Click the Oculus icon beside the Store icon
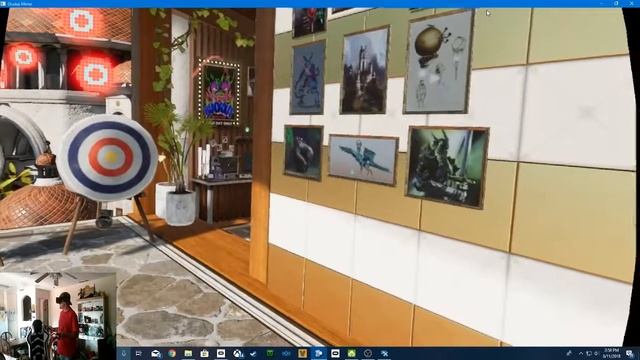 pyautogui.click(x=221, y=353)
